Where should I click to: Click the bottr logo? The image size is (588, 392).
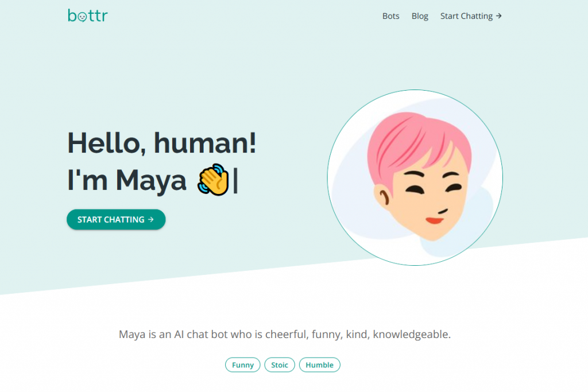(88, 15)
